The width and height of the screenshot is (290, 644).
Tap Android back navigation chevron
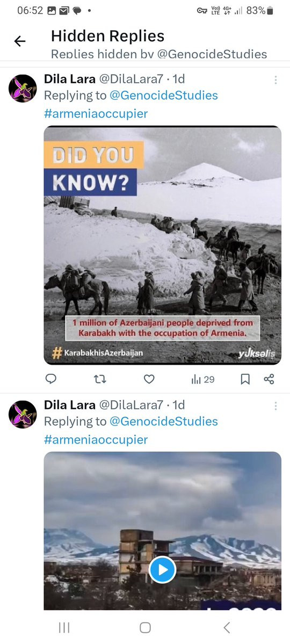pos(226,627)
